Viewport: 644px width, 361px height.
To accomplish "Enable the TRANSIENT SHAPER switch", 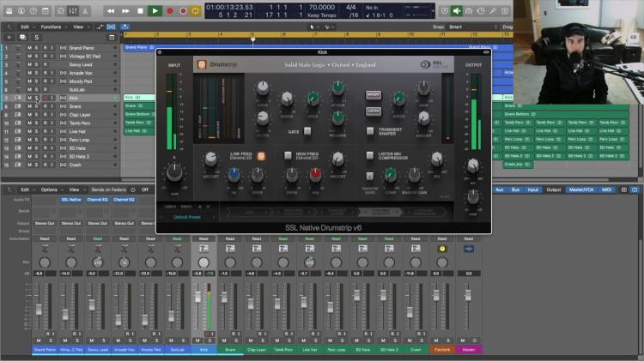I will (x=369, y=131).
